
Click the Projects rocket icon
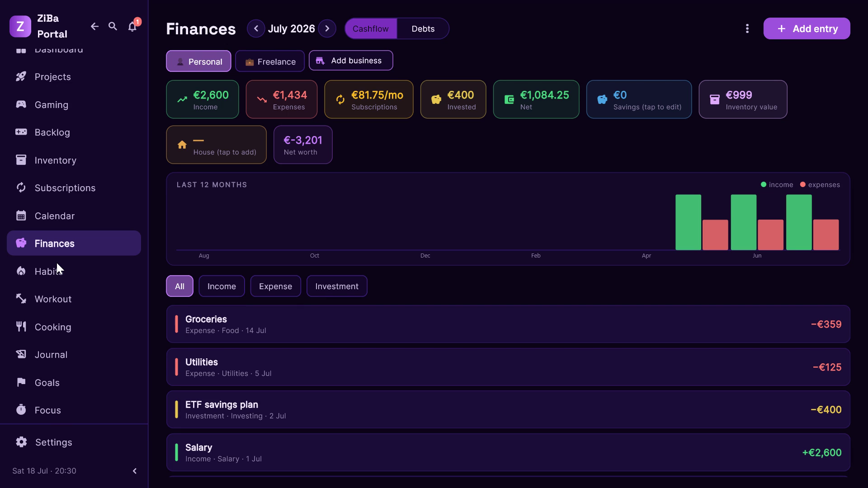pos(21,77)
